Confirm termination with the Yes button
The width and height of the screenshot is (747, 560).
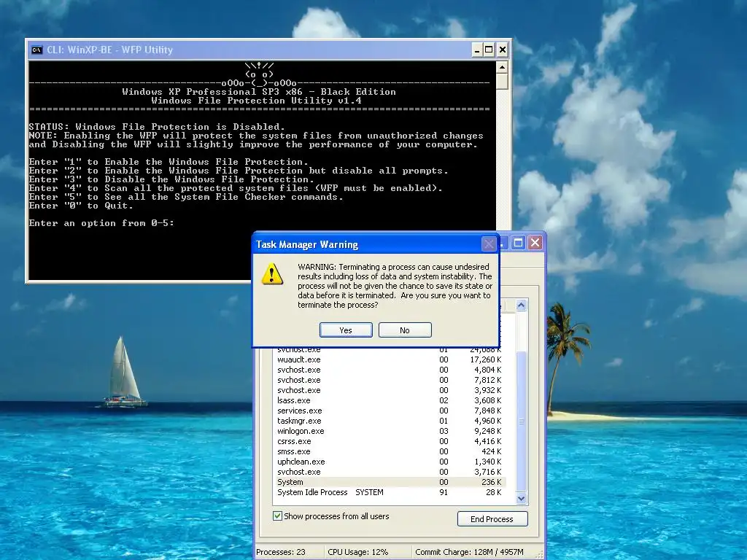tap(346, 330)
